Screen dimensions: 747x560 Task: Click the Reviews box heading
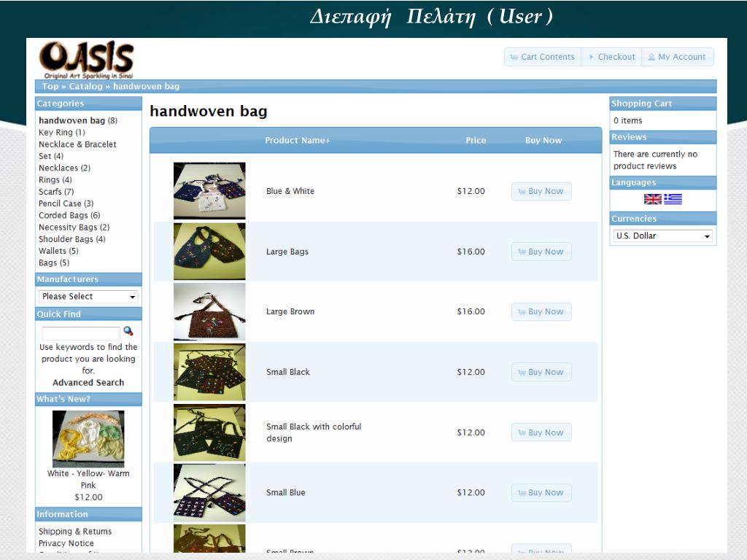(x=662, y=137)
